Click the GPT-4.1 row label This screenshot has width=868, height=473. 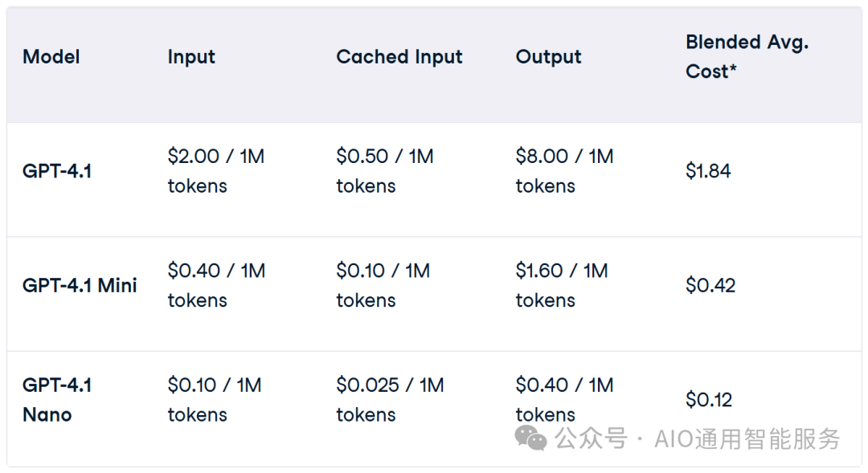pos(57,171)
